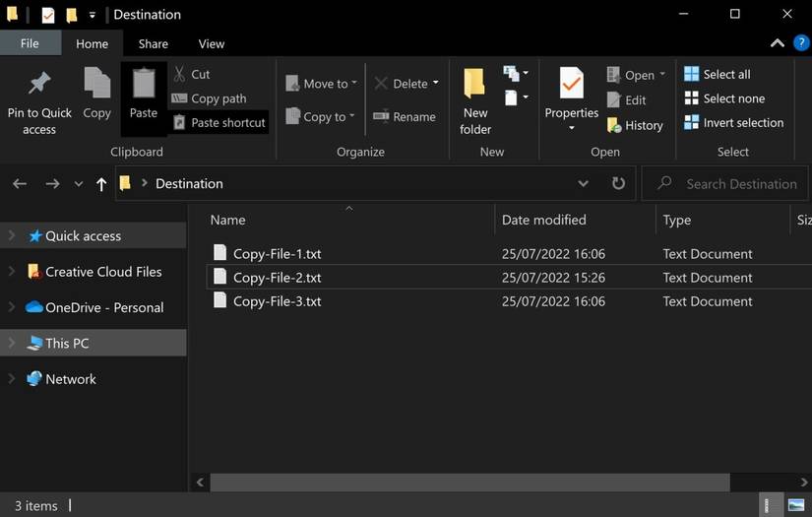This screenshot has width=812, height=517.
Task: Switch to the Share ribbon tab
Action: pyautogui.click(x=154, y=44)
